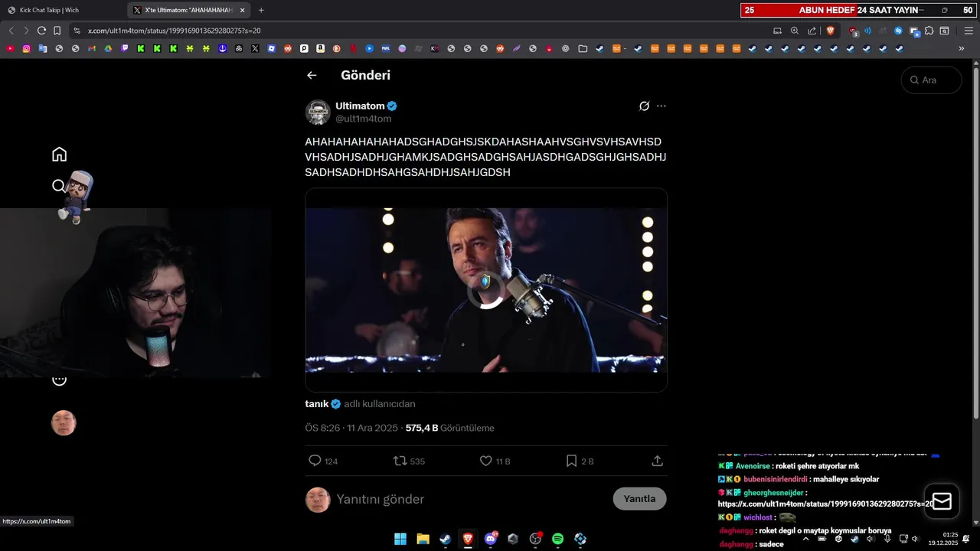The height and width of the screenshot is (551, 980).
Task: Expand the bookmarks overflow chevron
Action: [x=962, y=48]
